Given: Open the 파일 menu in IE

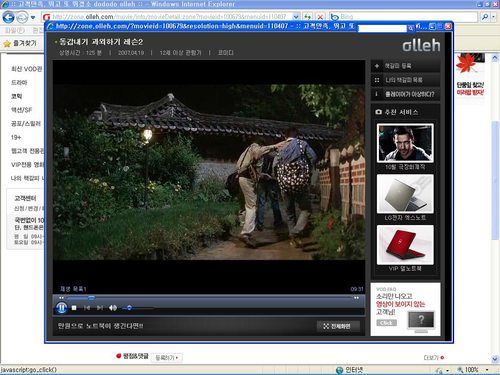Looking at the screenshot, I should pyautogui.click(x=14, y=30).
